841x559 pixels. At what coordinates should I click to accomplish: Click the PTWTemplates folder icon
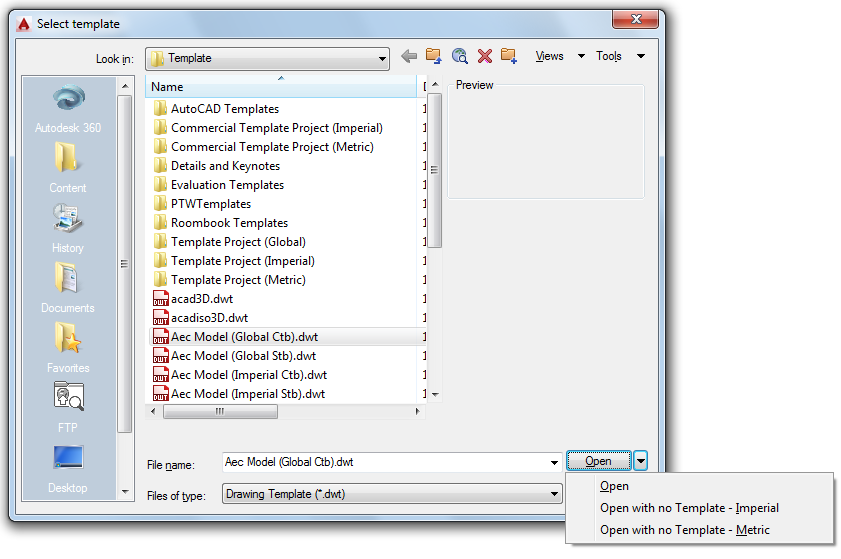(160, 203)
